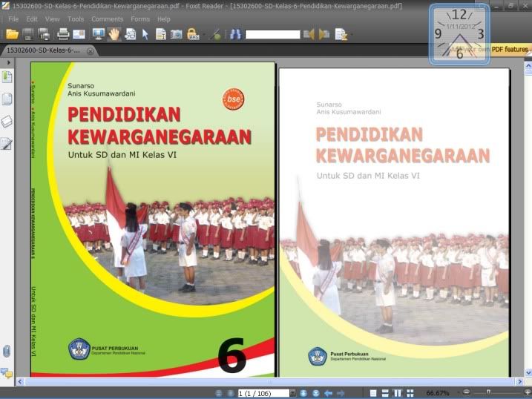The image size is (532, 399).
Task: Open the File menu
Action: coord(13,19)
